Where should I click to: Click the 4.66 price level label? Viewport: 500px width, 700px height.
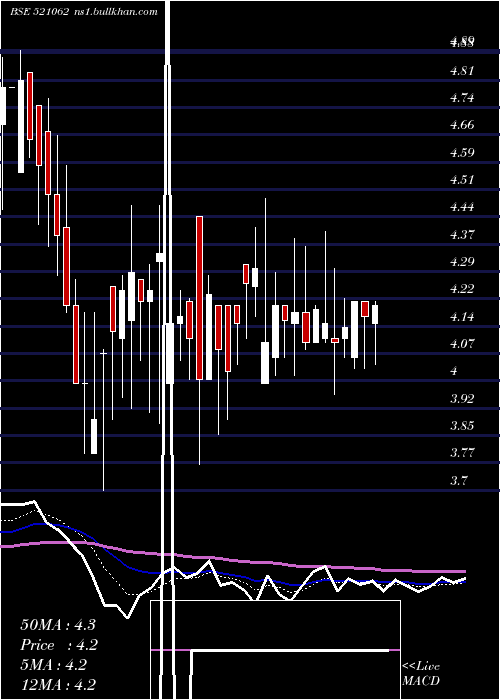click(462, 125)
